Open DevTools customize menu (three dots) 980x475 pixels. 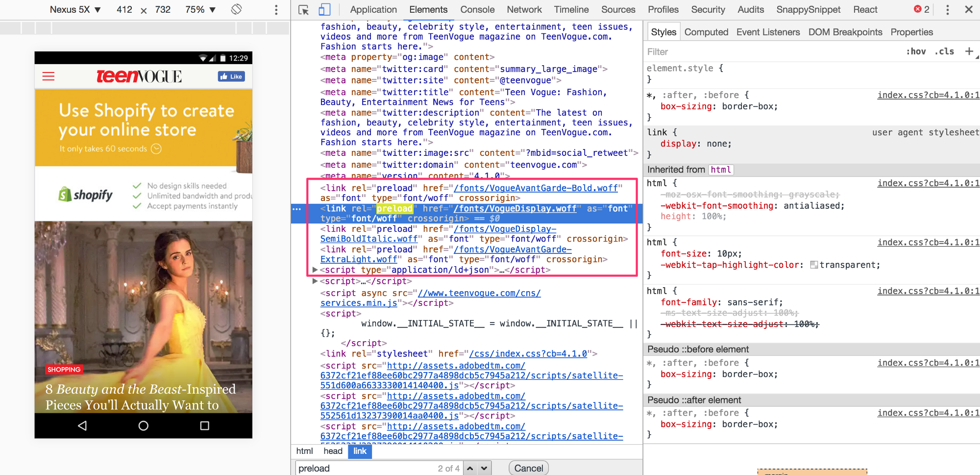click(948, 10)
